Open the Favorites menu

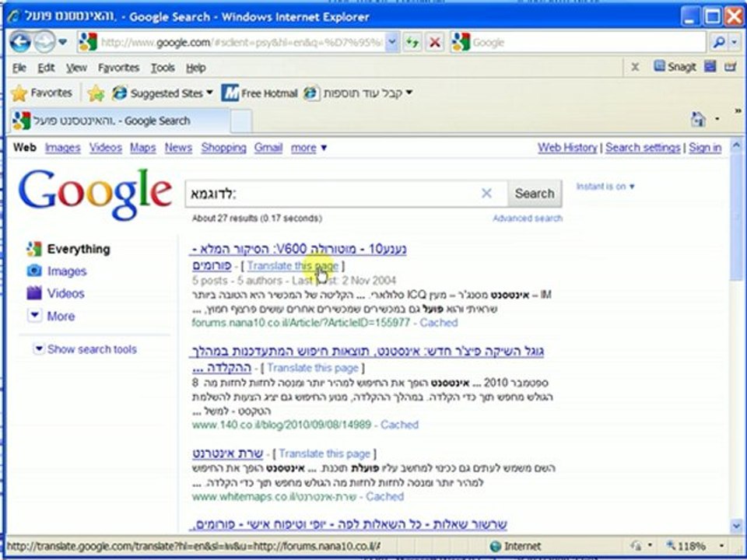[118, 68]
